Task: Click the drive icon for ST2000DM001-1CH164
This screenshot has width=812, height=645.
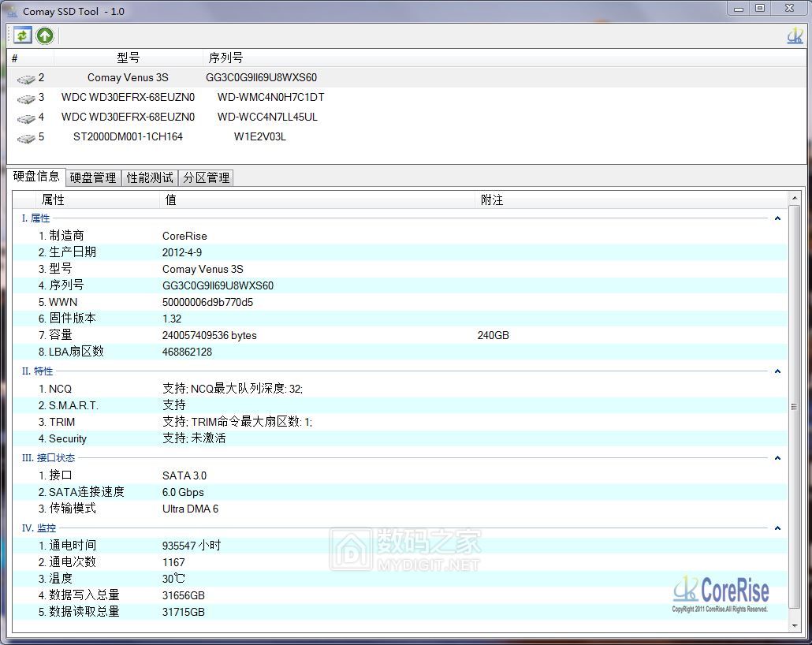Action: point(26,138)
